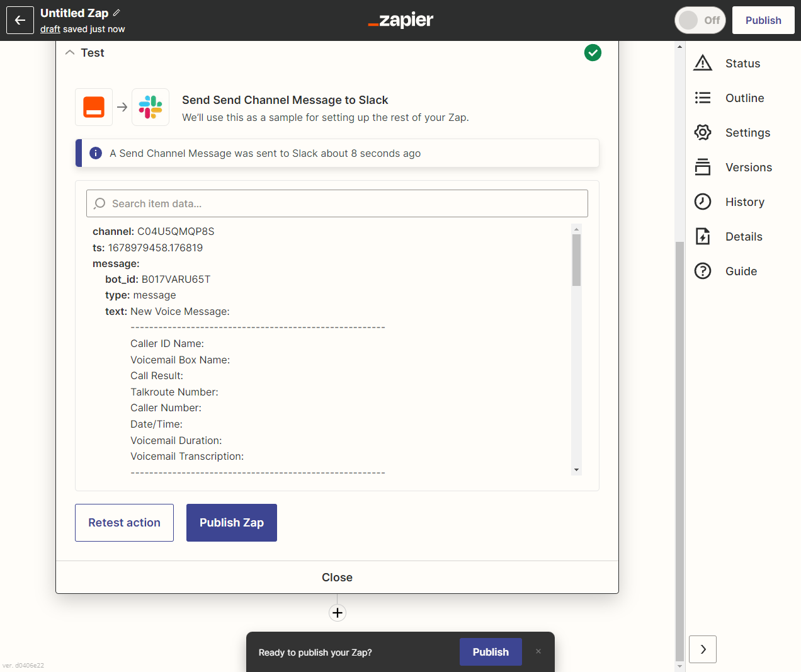
Task: Open the History clock icon
Action: (x=703, y=202)
